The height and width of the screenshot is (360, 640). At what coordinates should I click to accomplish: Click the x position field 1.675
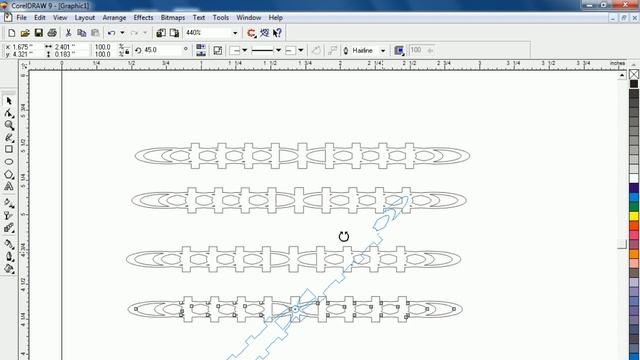pyautogui.click(x=21, y=47)
